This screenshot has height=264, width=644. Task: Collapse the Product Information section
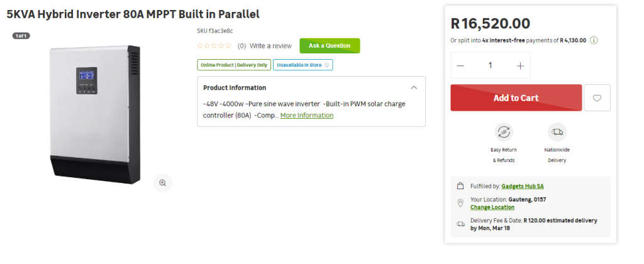click(x=413, y=87)
